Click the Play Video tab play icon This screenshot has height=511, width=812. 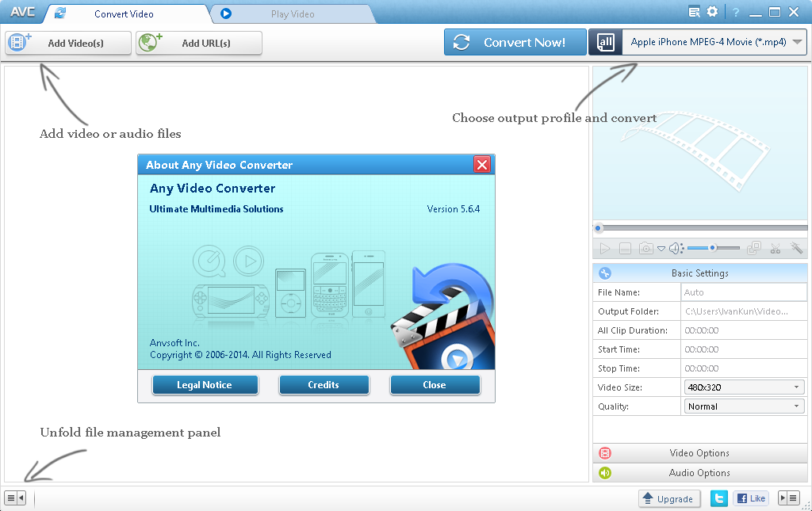point(226,13)
